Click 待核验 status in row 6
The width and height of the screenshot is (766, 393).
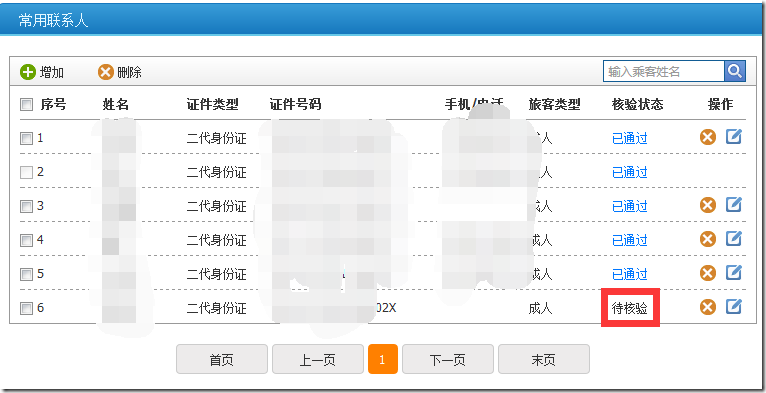[630, 308]
